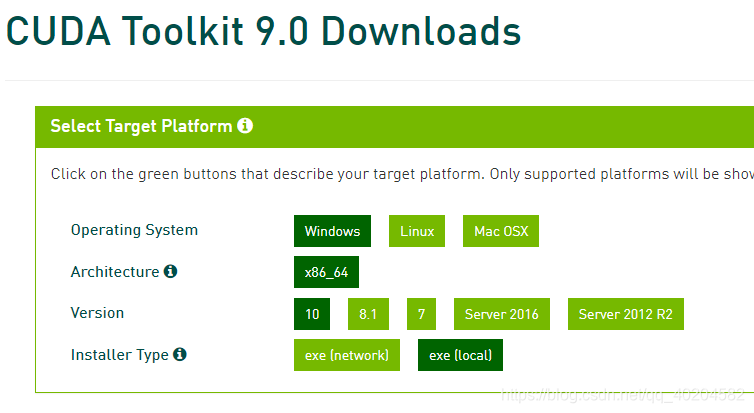
Task: Click info icon next to Select Target Platform
Action: [245, 125]
